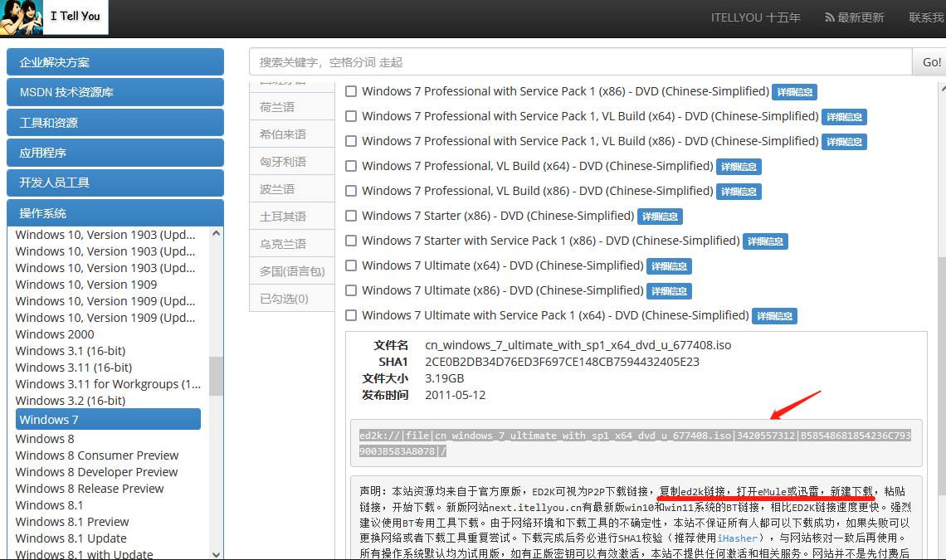The width and height of the screenshot is (946, 560).
Task: Expand the 企业解决方案 category
Action: [x=115, y=61]
